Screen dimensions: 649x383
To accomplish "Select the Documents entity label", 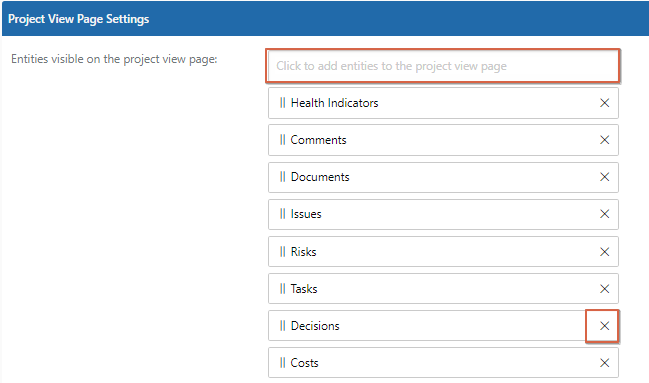I will pos(320,177).
